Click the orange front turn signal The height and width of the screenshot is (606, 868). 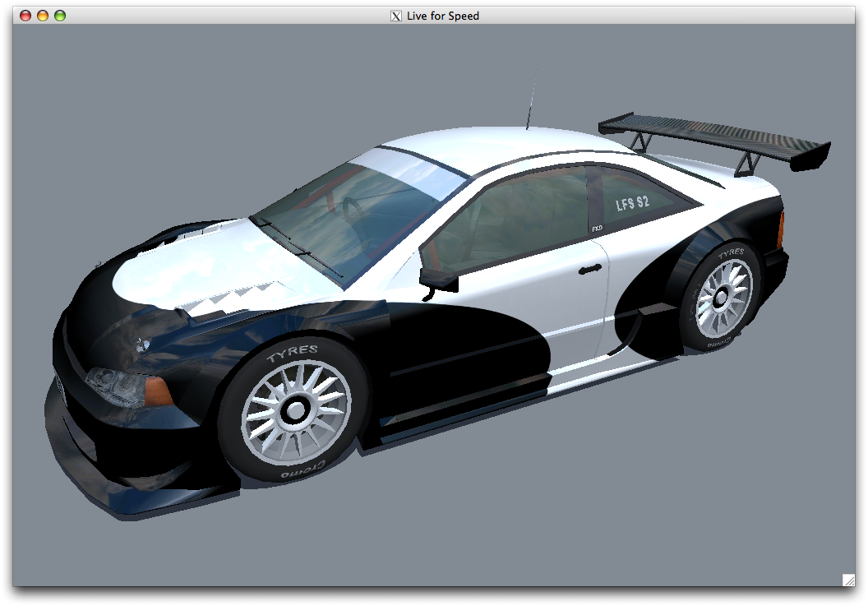158,391
